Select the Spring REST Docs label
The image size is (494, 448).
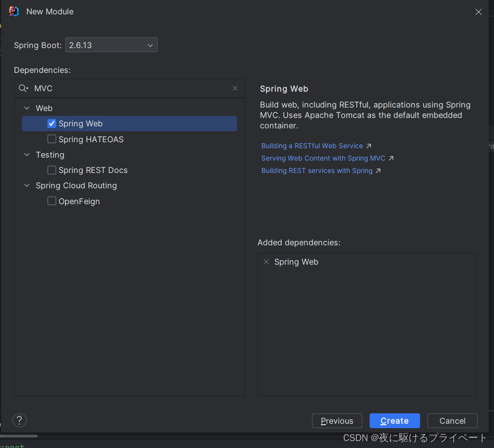93,170
